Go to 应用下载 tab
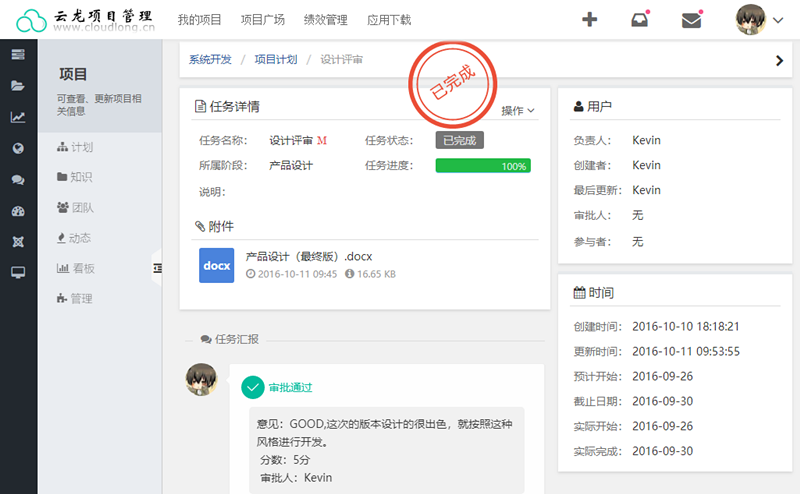This screenshot has width=800, height=494. tap(389, 20)
